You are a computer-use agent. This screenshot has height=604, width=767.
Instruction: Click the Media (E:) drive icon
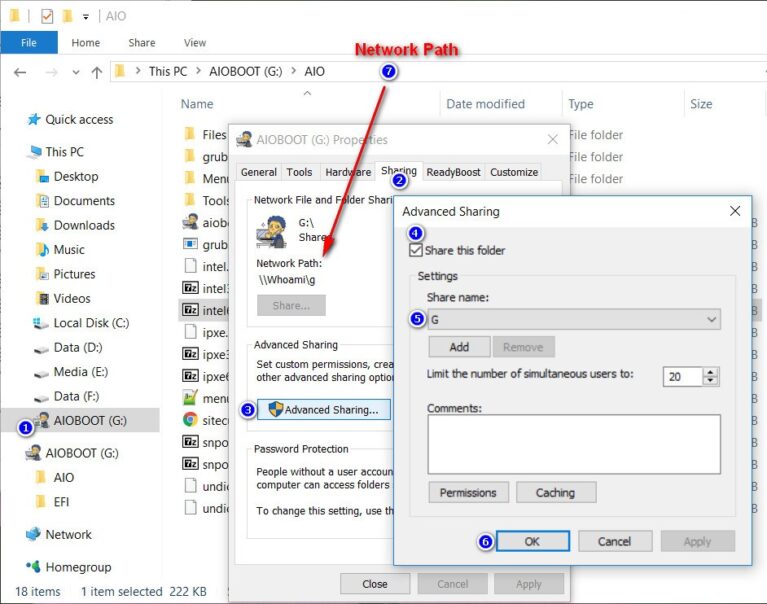[41, 373]
